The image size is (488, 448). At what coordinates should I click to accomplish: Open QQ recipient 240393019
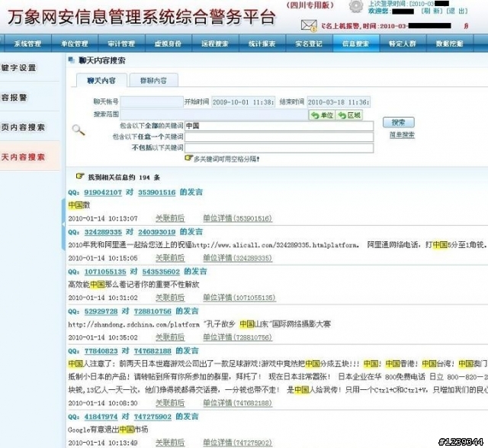coord(157,232)
